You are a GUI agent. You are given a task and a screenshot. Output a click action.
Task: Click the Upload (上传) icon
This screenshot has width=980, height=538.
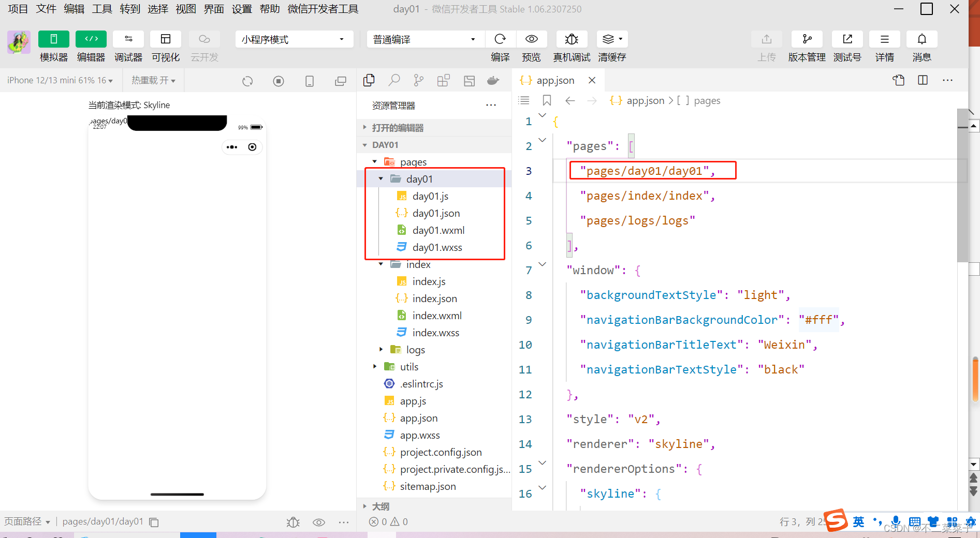(x=767, y=39)
